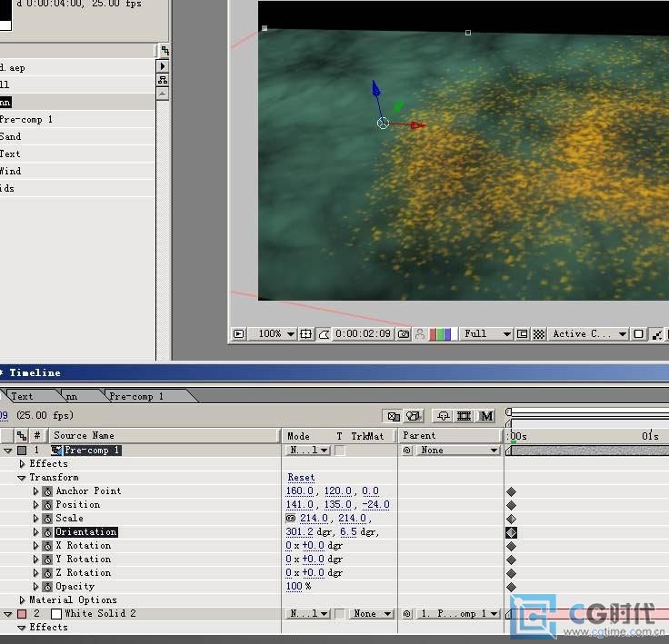Show last snapshot person icon
669x644 pixels.
tap(420, 334)
